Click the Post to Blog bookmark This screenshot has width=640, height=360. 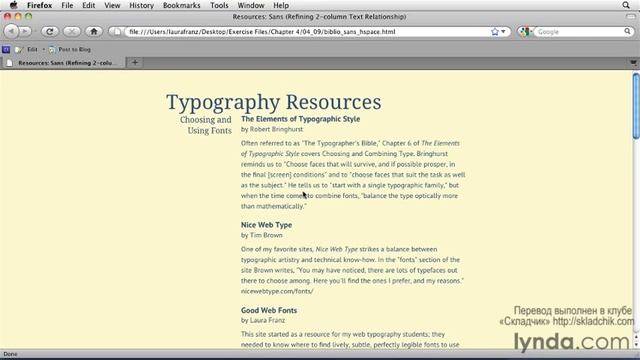click(70, 49)
